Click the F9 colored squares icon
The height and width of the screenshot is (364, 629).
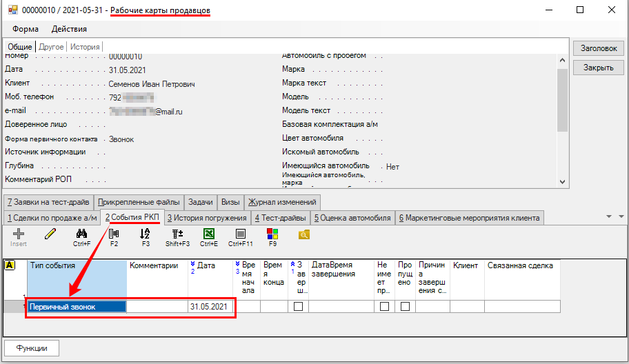272,234
